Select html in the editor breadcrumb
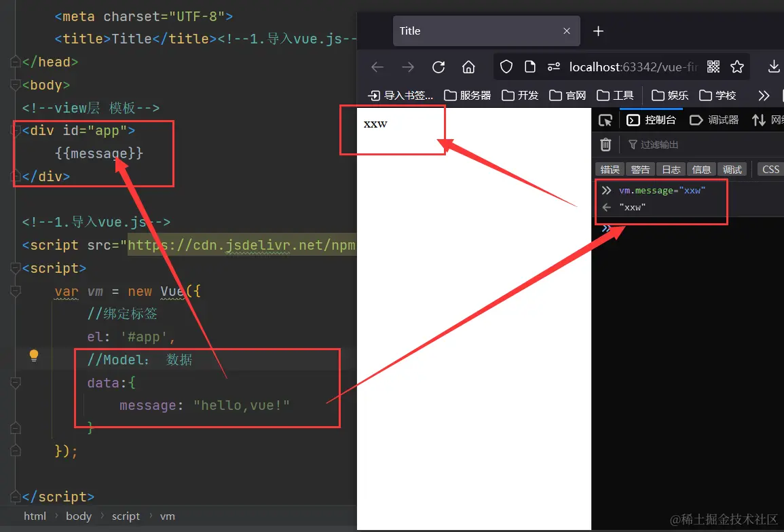Image resolution: width=784 pixels, height=532 pixels. [35, 516]
